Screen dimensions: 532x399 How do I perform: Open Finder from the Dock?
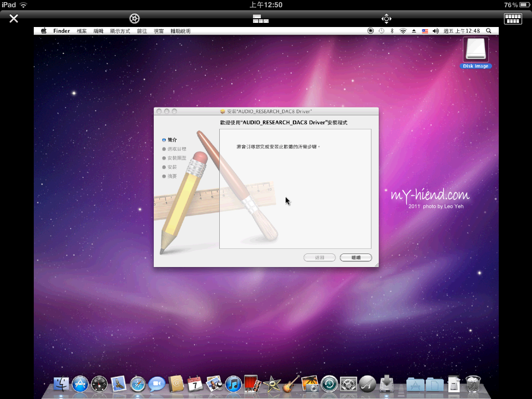pyautogui.click(x=61, y=384)
